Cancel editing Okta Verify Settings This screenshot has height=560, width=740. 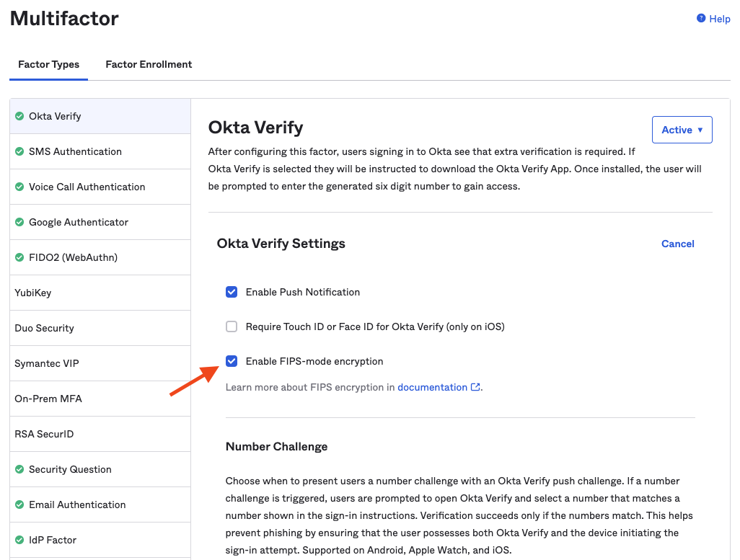click(x=677, y=244)
